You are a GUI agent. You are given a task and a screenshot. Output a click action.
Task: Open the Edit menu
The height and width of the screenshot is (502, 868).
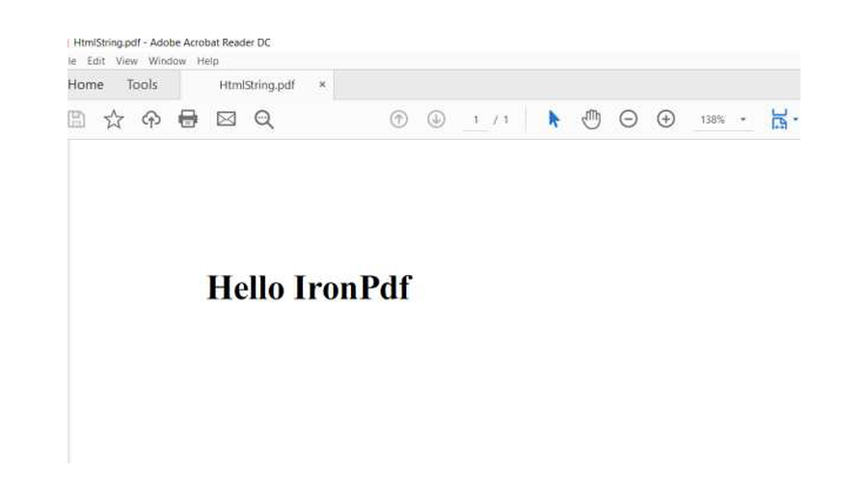point(95,61)
